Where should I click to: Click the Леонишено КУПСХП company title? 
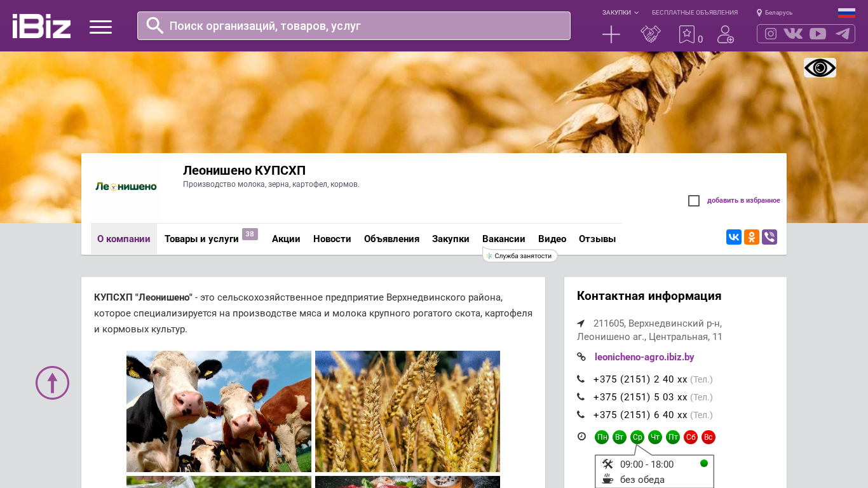[244, 170]
